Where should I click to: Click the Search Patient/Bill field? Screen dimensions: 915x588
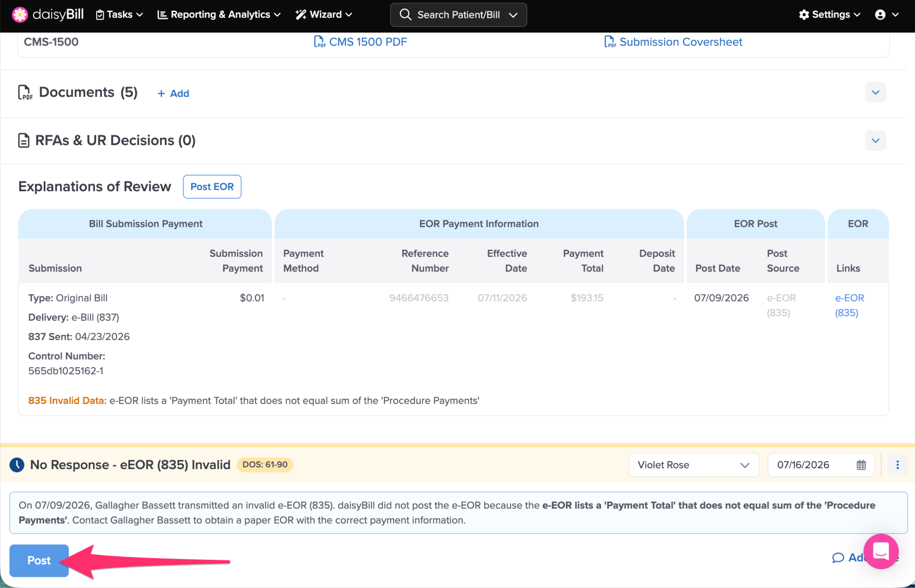click(458, 15)
